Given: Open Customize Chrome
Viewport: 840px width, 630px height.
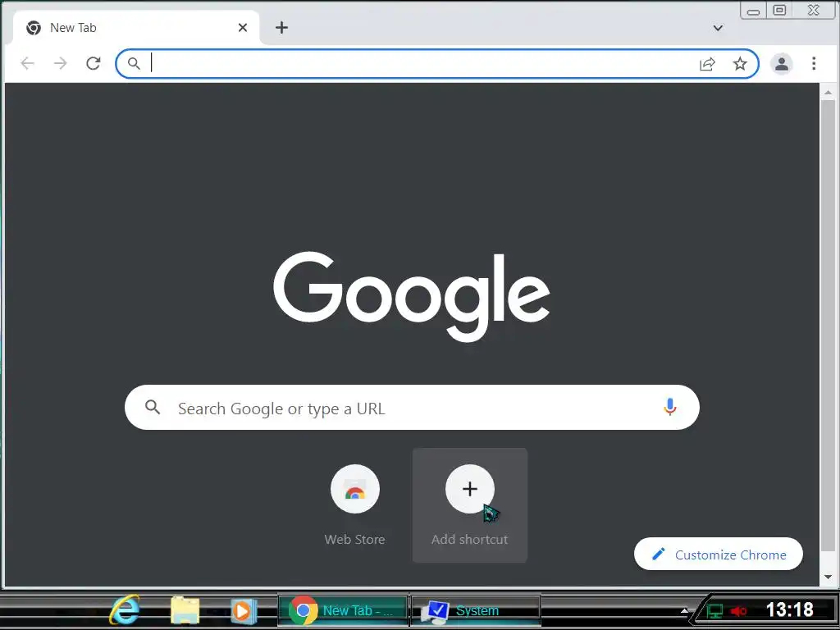Looking at the screenshot, I should point(719,554).
